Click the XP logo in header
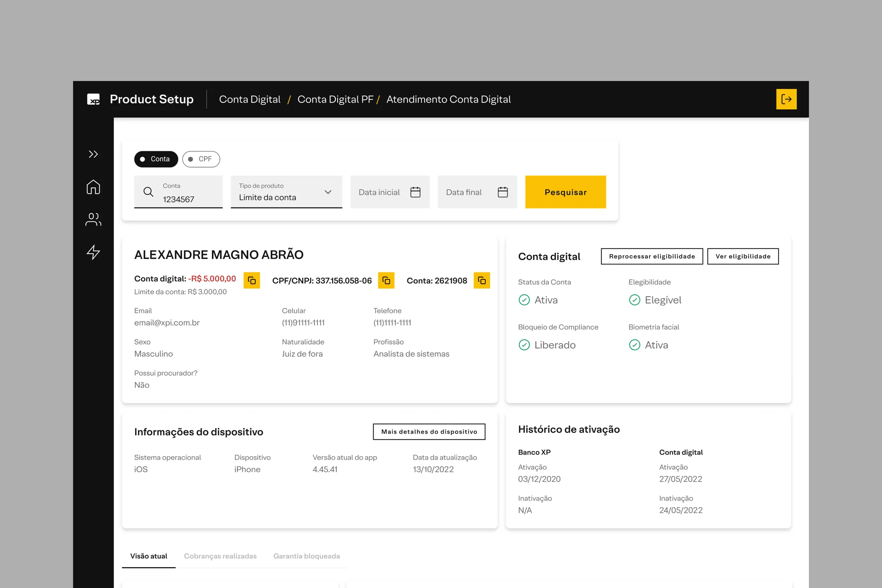Image resolution: width=882 pixels, height=588 pixels. coord(94,99)
